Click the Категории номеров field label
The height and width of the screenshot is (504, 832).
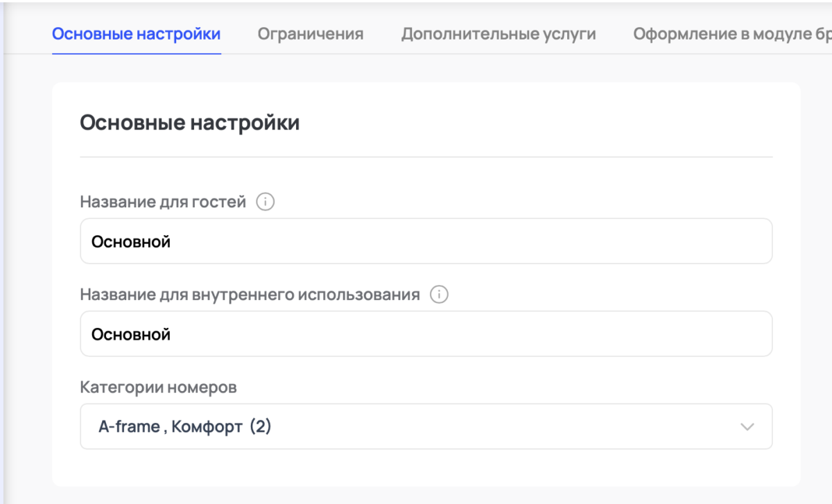[158, 387]
